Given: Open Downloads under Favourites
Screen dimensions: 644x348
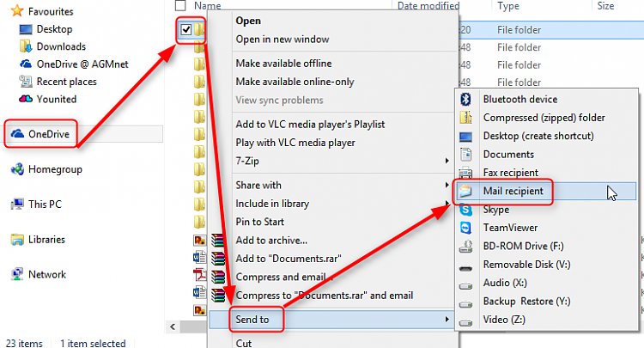Looking at the screenshot, I should click(x=61, y=46).
